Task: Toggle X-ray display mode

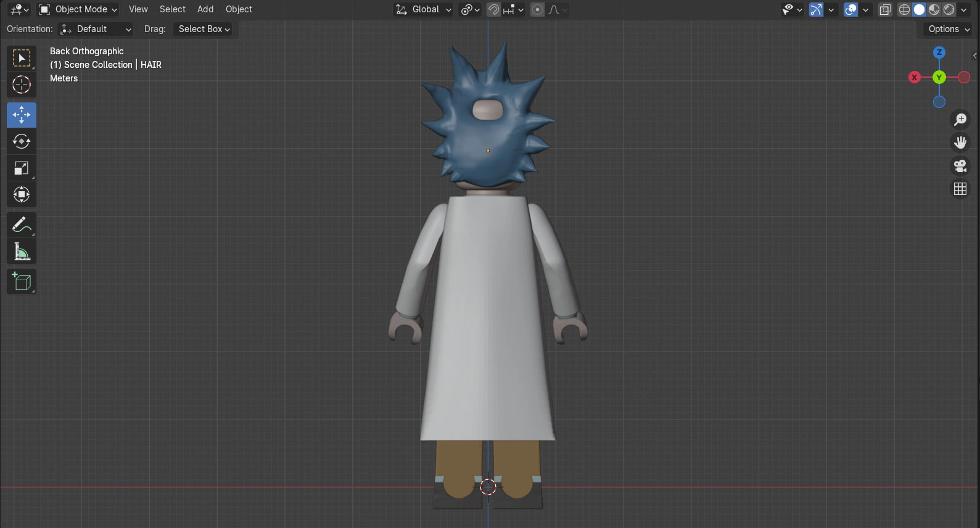Action: point(885,9)
